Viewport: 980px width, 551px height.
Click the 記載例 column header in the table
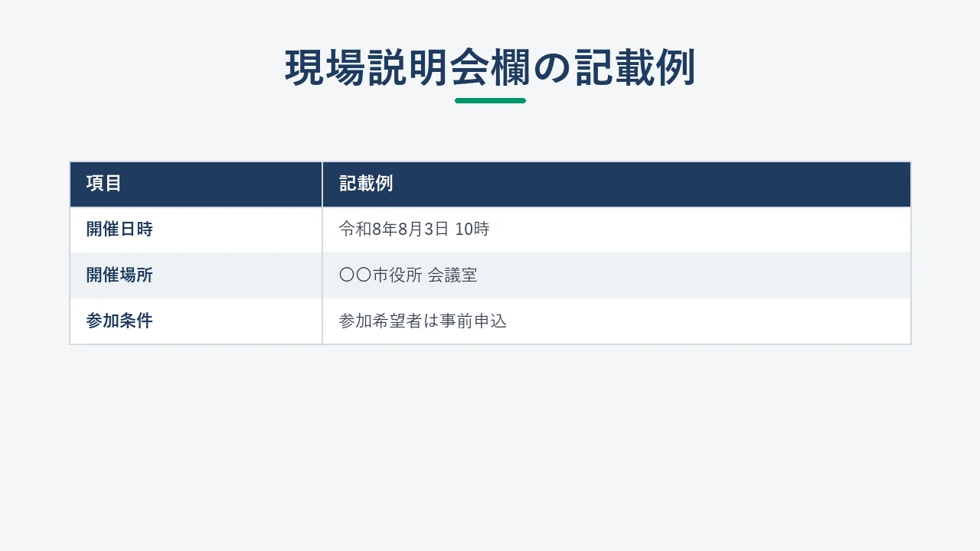point(366,184)
